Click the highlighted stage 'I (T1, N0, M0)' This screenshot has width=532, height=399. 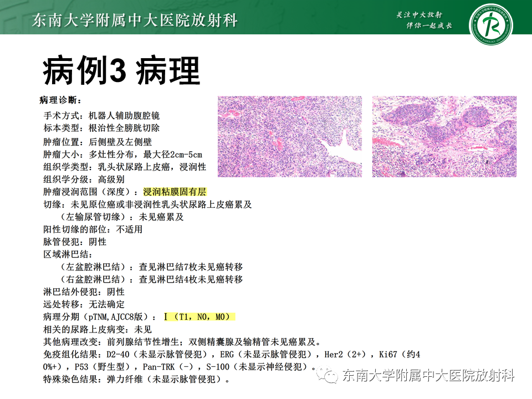coord(199,317)
